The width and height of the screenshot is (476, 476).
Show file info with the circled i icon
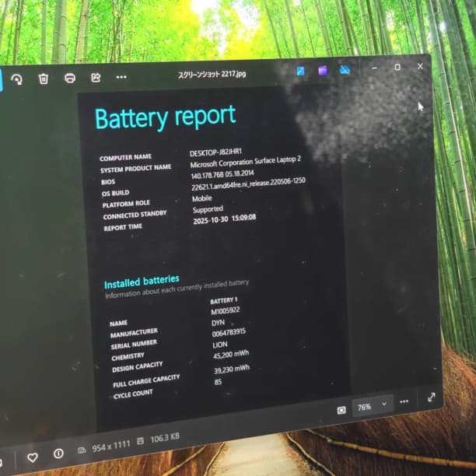tap(58, 453)
